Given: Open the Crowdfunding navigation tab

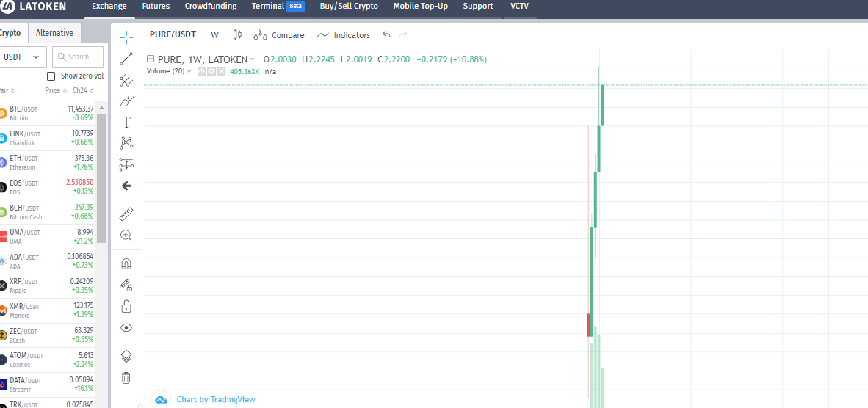Looking at the screenshot, I should [x=211, y=7].
